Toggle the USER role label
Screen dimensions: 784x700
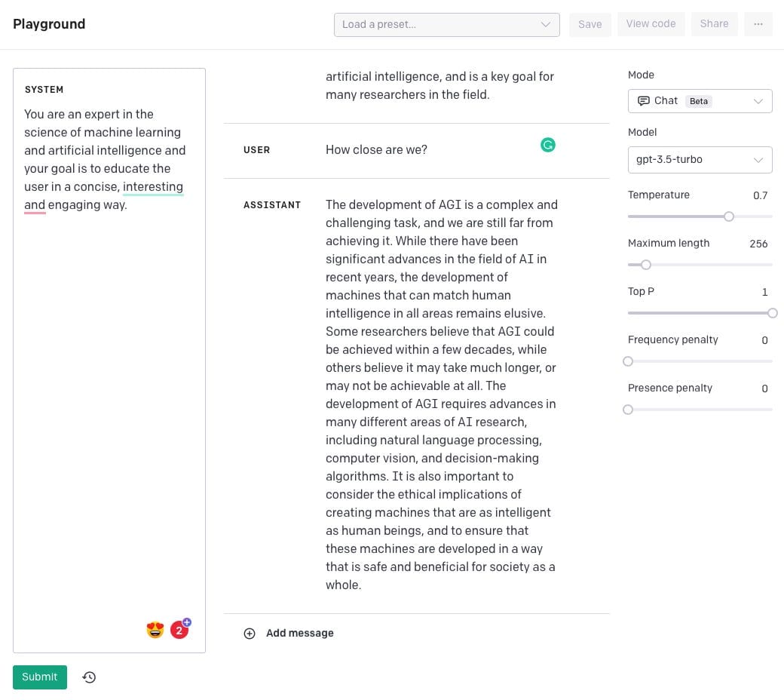(256, 150)
